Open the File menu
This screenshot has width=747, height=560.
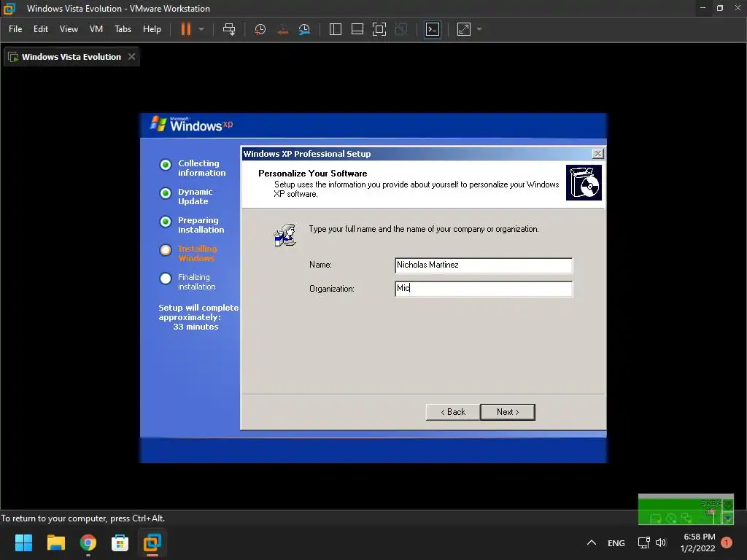point(15,29)
